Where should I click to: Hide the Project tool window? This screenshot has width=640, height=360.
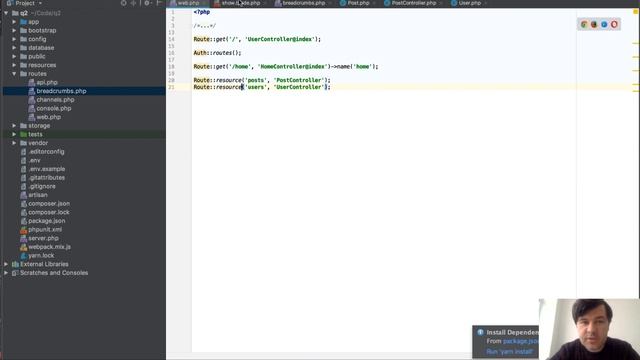click(x=160, y=3)
